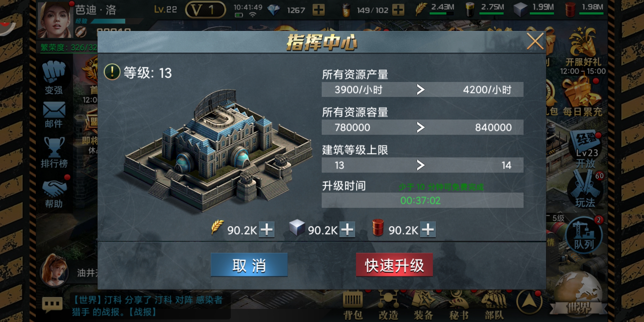Add more red oil barrel resource
The height and width of the screenshot is (322, 644).
428,230
